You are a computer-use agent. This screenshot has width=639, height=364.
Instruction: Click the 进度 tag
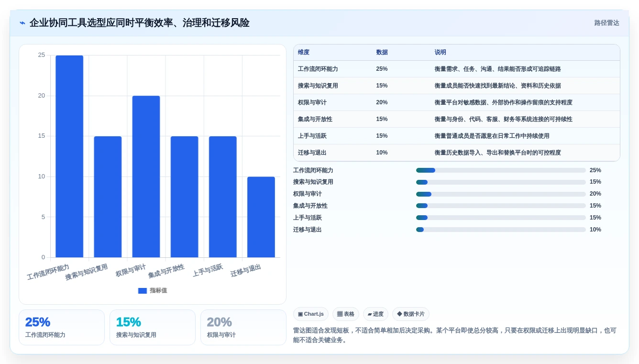(375, 314)
